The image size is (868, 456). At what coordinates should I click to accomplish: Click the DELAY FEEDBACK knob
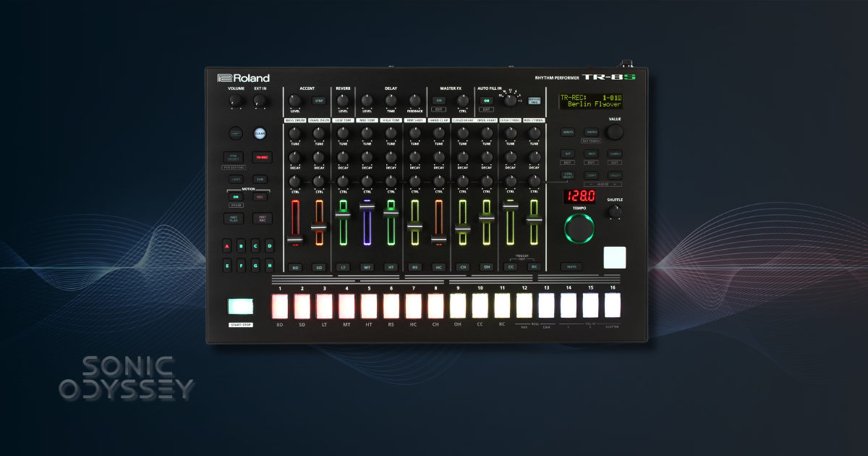click(414, 101)
